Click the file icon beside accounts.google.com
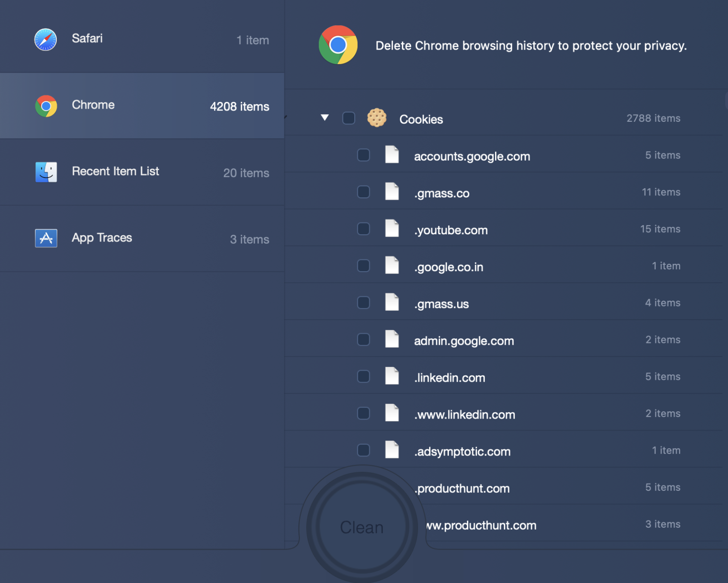Screen dimensions: 728x583 click(x=392, y=155)
